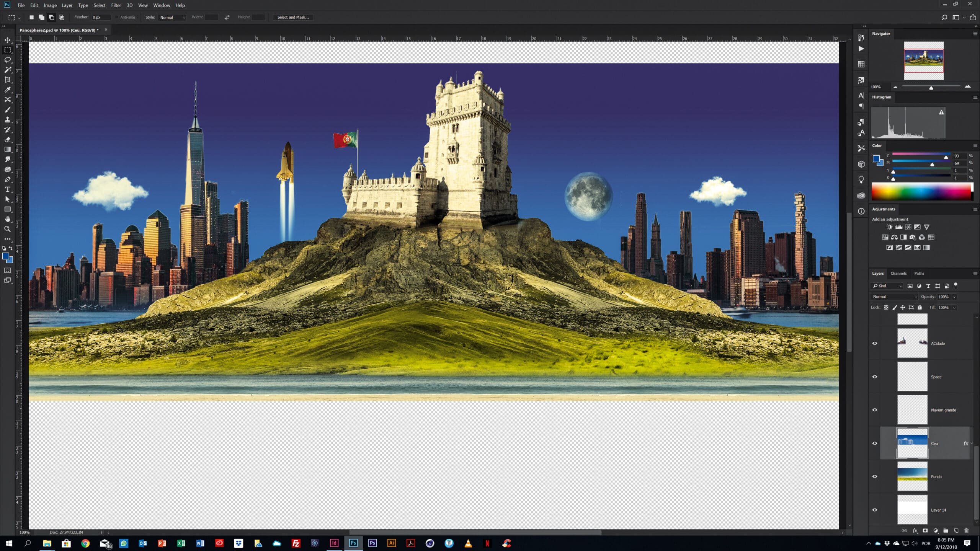The image size is (980, 551).
Task: Open the layer blend mode dropdown
Action: point(894,297)
